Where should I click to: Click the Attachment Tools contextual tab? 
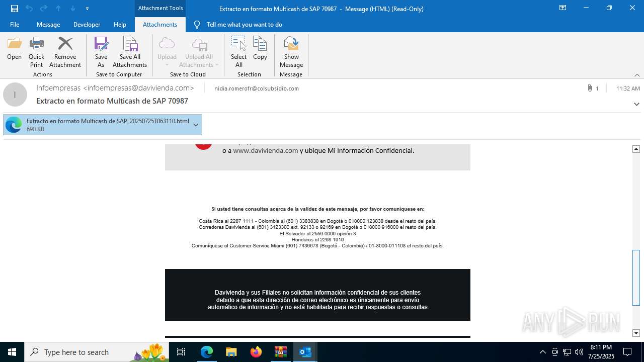point(160,8)
